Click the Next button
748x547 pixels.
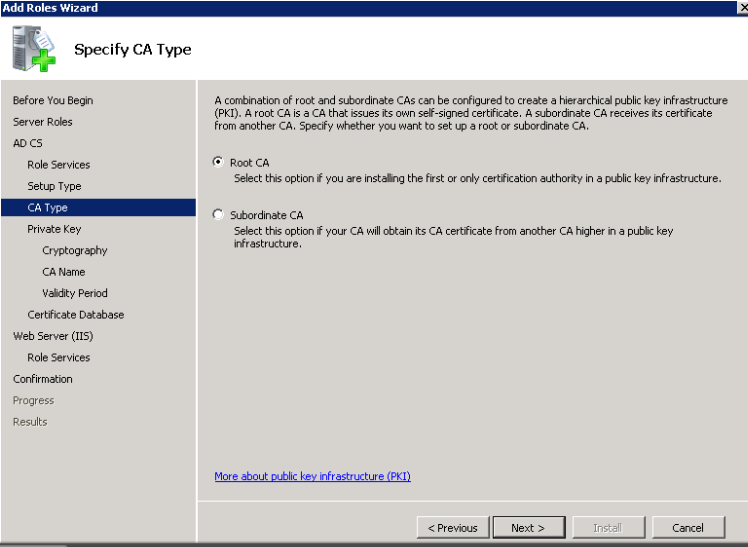(x=529, y=527)
